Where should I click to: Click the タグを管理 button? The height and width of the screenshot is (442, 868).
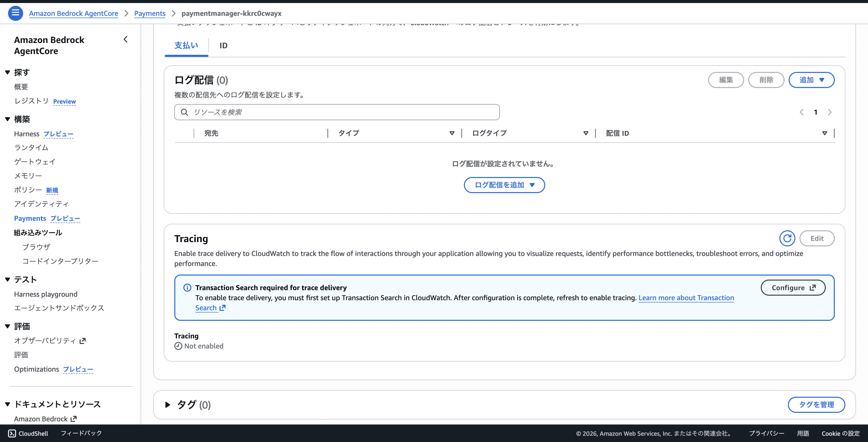coord(817,405)
